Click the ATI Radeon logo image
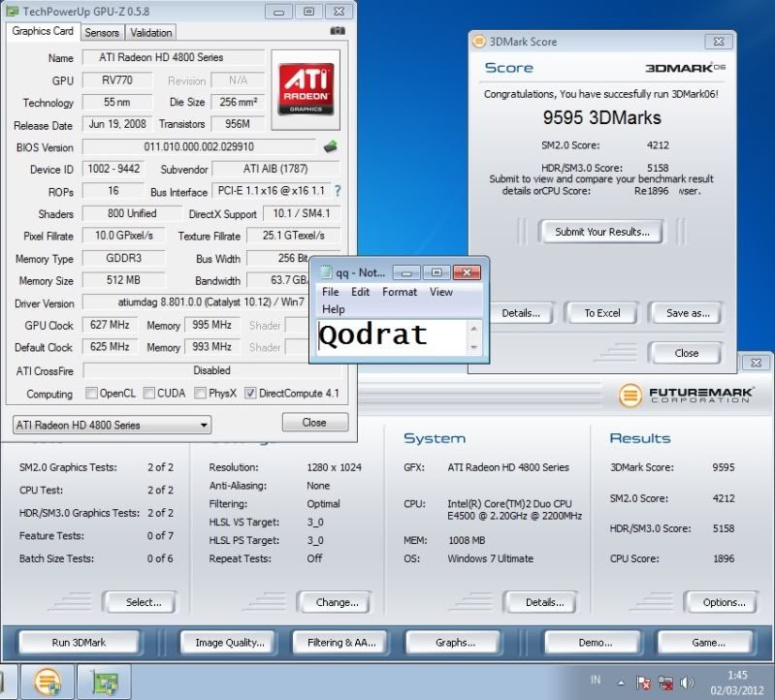This screenshot has height=700, width=775. click(306, 89)
